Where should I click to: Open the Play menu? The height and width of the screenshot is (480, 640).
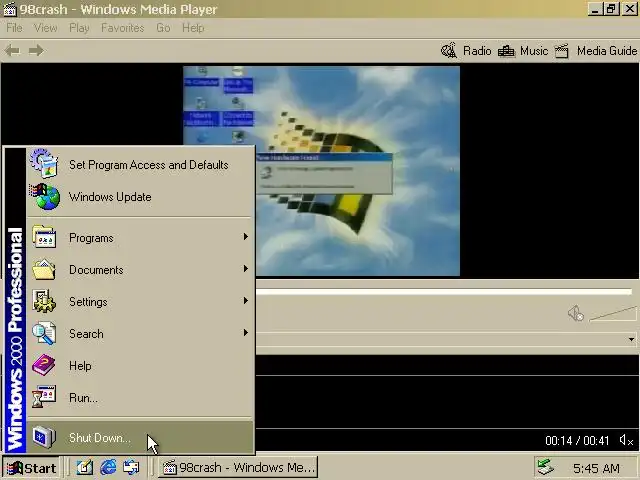[x=79, y=28]
